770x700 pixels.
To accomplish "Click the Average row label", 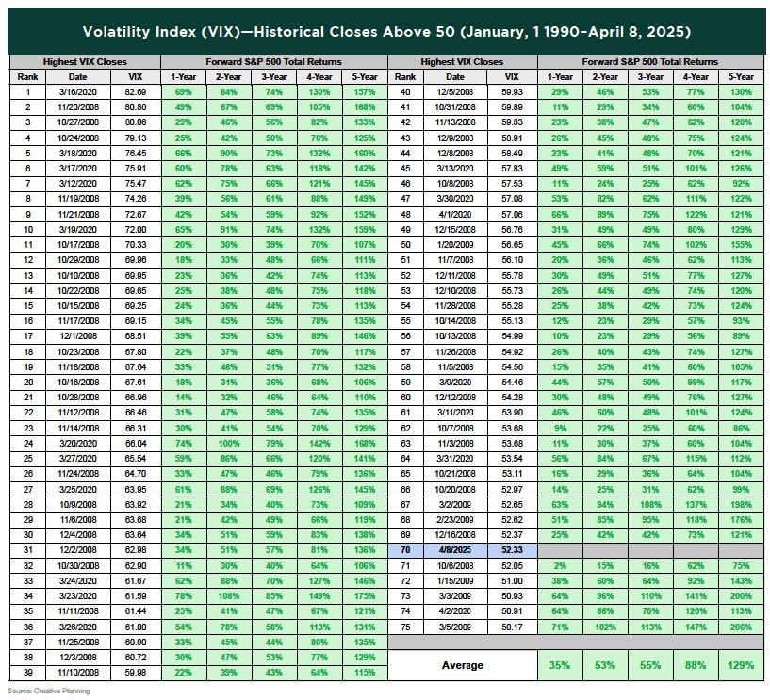I will [463, 665].
